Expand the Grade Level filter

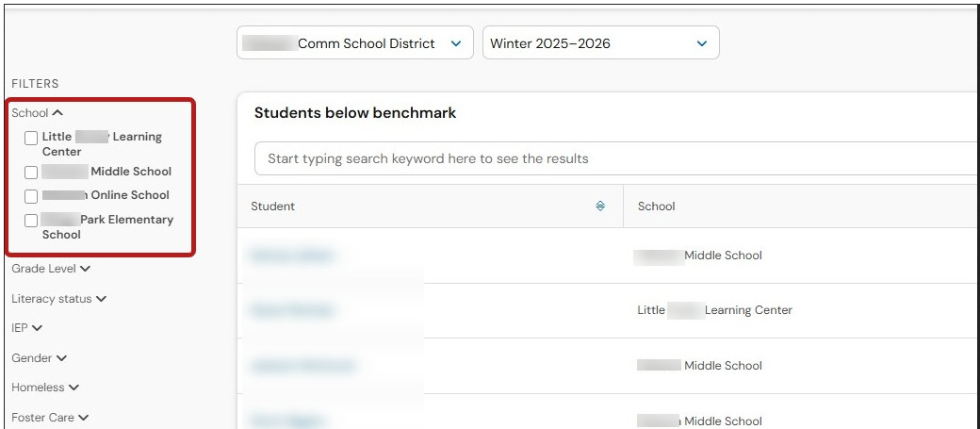(51, 269)
